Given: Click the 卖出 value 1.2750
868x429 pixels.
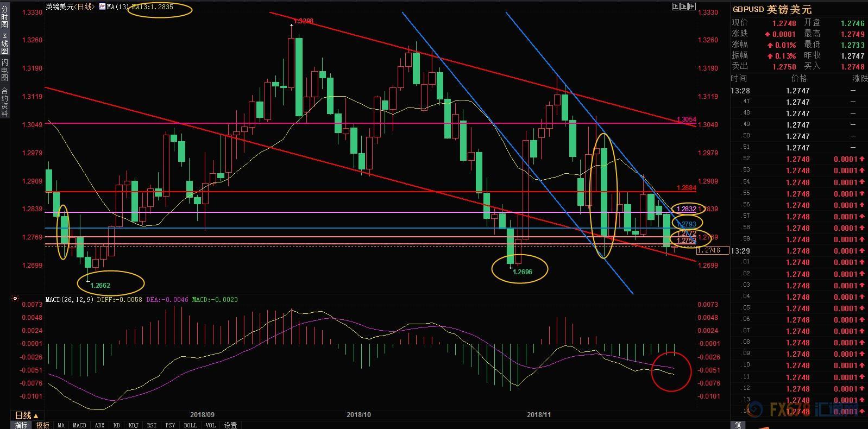Looking at the screenshot, I should tap(784, 67).
